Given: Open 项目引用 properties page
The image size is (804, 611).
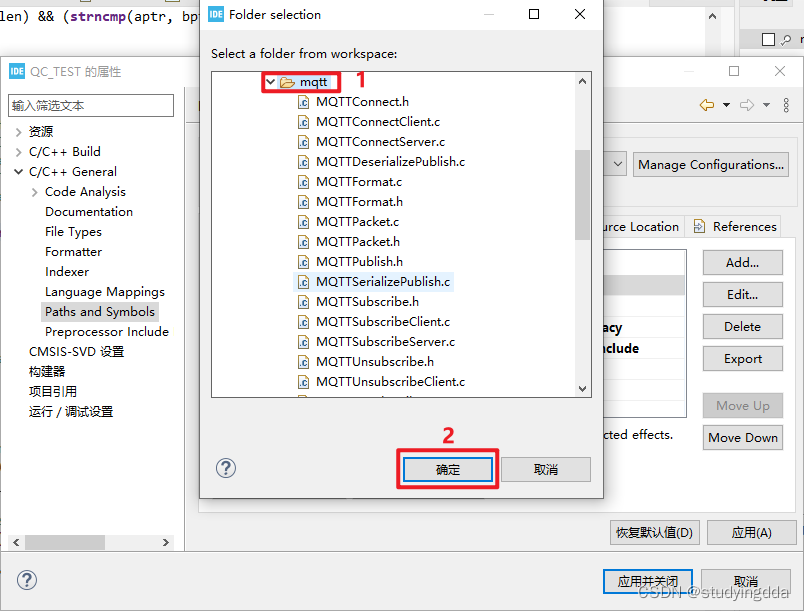Looking at the screenshot, I should point(53,392).
